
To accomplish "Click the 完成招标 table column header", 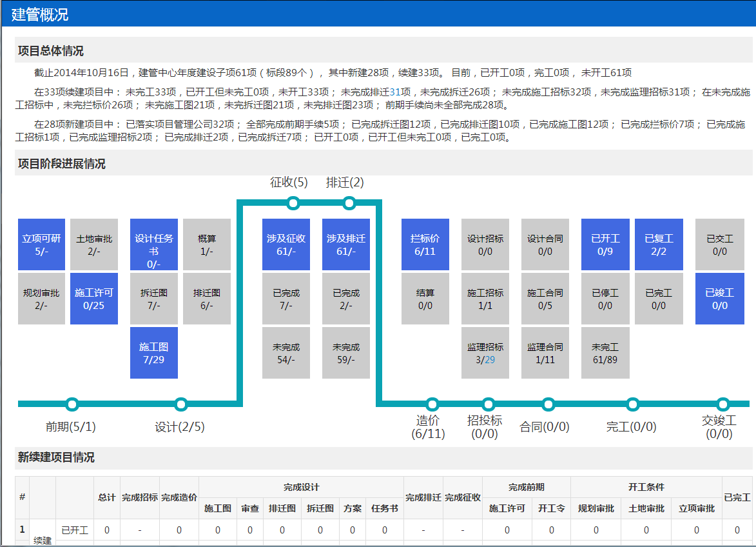I will pyautogui.click(x=140, y=497).
